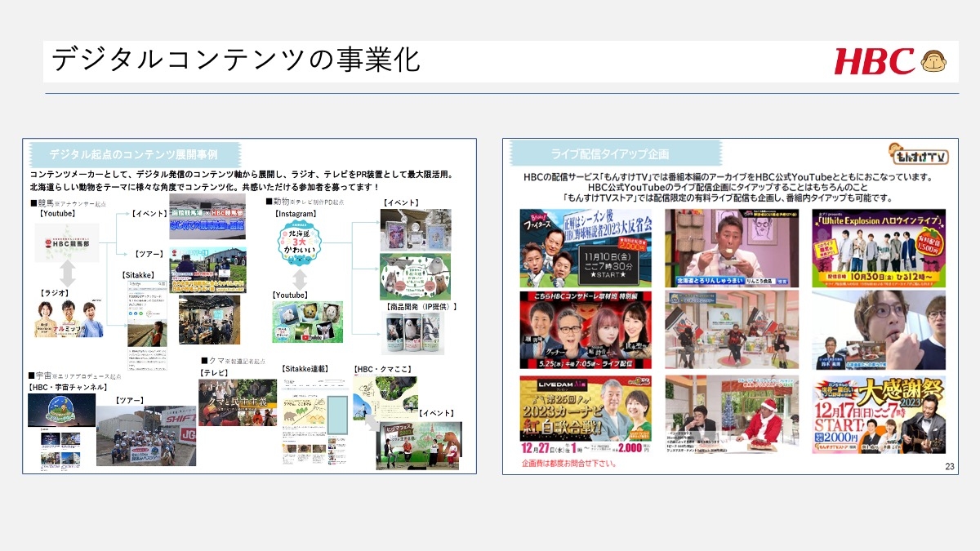Select the 【Instagram】 label
This screenshot has width=980, height=551.
coord(297,214)
